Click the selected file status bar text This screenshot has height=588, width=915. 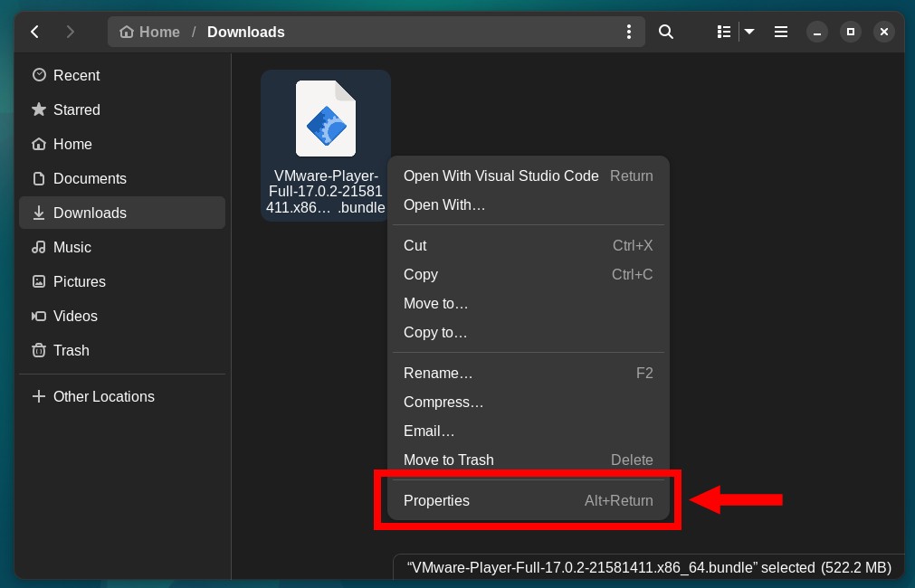coord(649,567)
